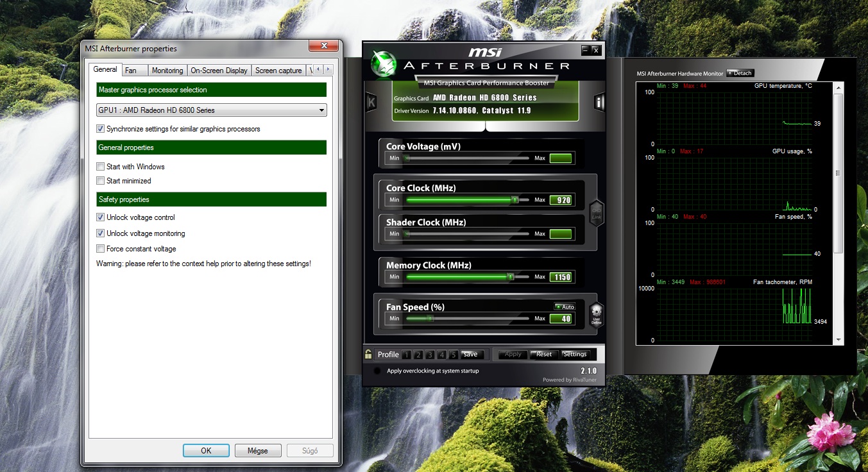Click the Súgó help button
868x472 pixels.
pos(310,450)
